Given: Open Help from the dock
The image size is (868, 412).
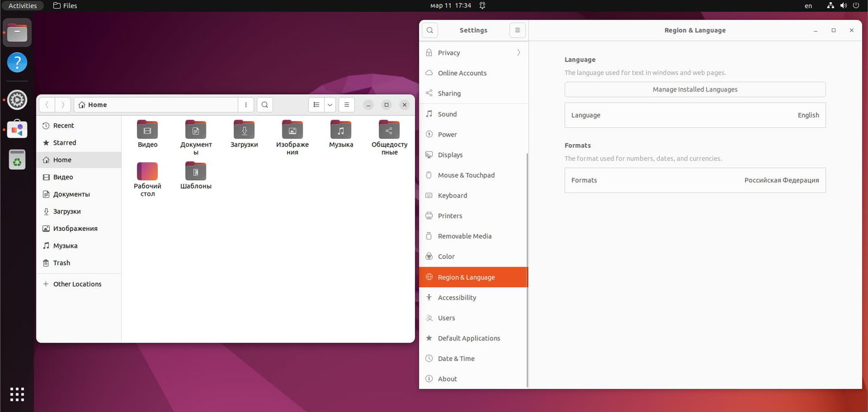Looking at the screenshot, I should [x=17, y=62].
